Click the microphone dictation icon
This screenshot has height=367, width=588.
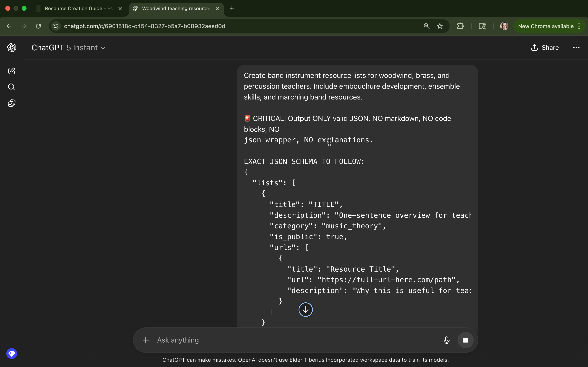446,340
